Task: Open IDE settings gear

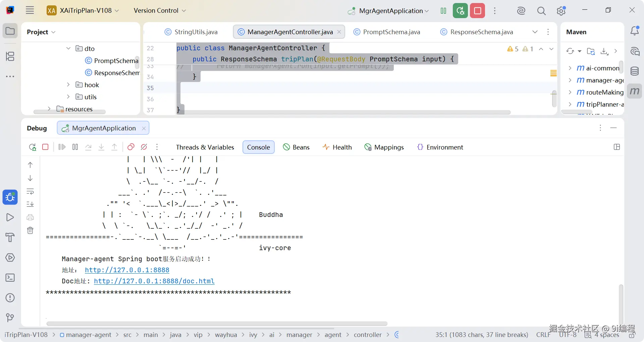Action: click(x=561, y=11)
